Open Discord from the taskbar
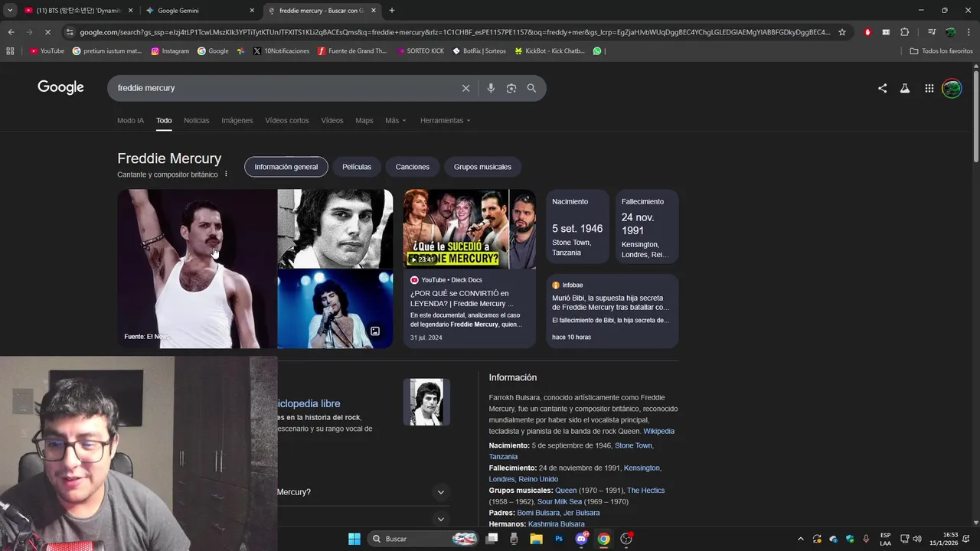 pos(581,539)
